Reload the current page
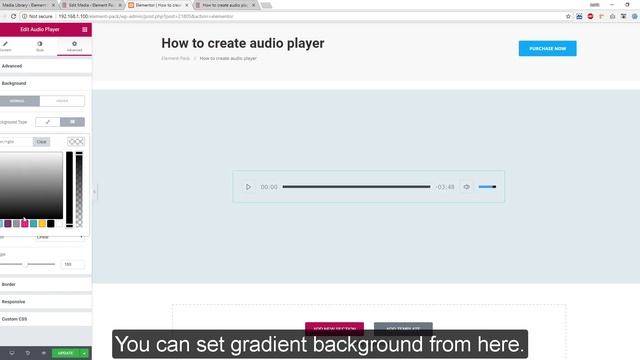The width and height of the screenshot is (640, 360). click(13, 16)
